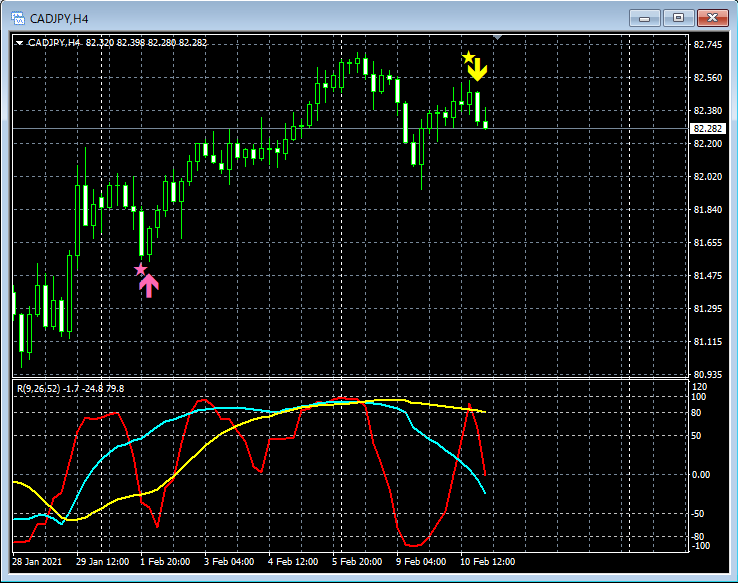738x583 pixels.
Task: Click the 81.295 price scale label
Action: point(707,309)
